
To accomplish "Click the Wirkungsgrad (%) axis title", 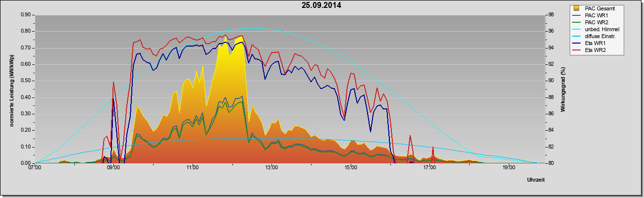I will point(563,89).
